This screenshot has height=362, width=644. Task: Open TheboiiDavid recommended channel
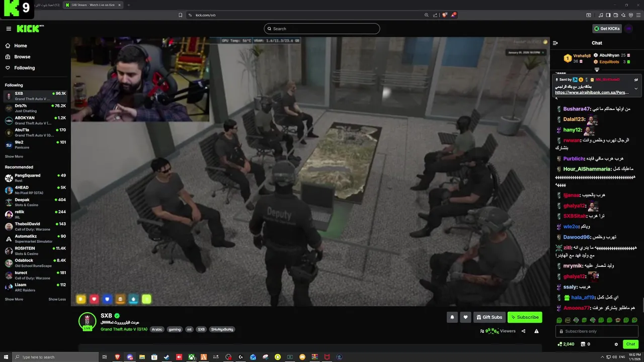click(x=35, y=226)
